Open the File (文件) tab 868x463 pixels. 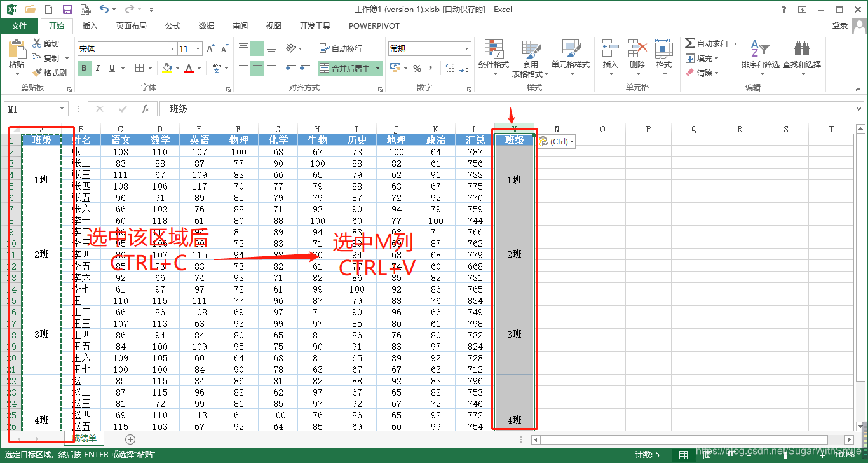19,25
